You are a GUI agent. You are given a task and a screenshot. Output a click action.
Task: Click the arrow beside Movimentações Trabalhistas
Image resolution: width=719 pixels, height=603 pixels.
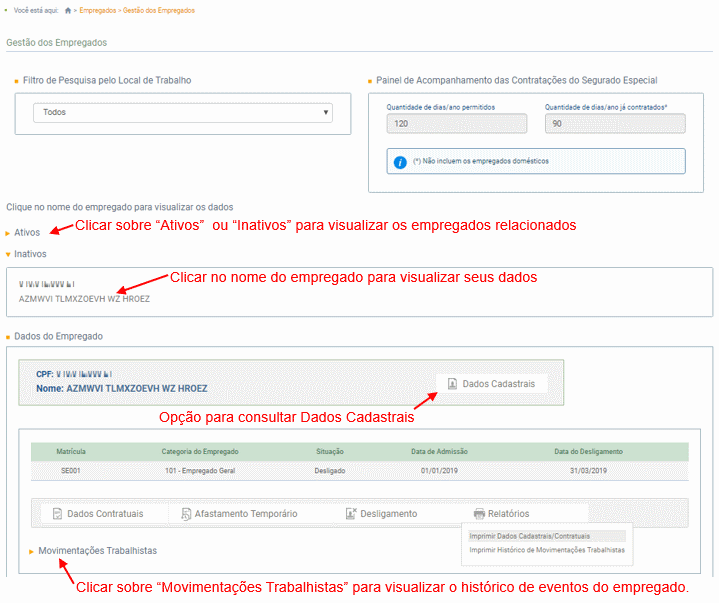pyautogui.click(x=32, y=552)
